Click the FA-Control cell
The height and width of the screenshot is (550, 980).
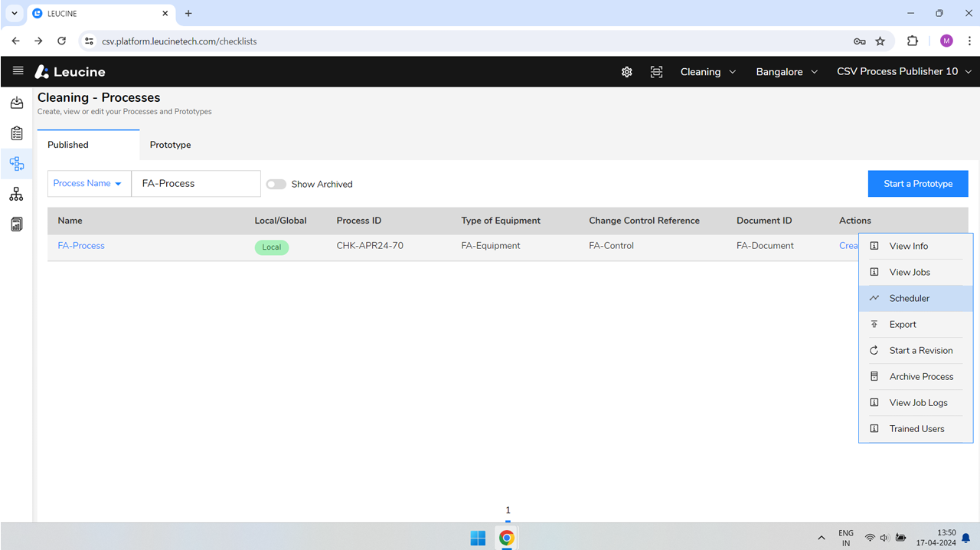611,246
